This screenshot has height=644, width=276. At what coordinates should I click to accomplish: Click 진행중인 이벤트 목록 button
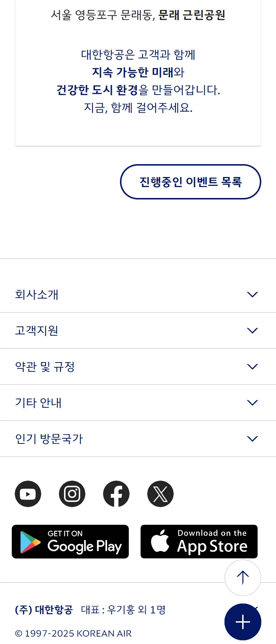[191, 182]
